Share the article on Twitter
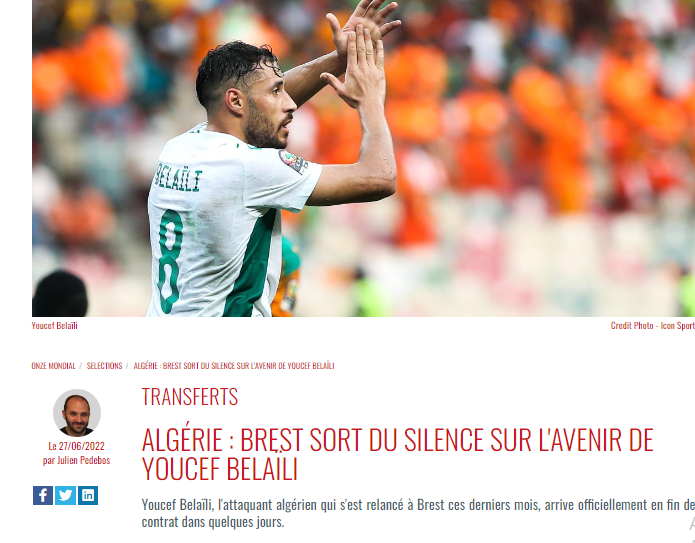 [66, 495]
